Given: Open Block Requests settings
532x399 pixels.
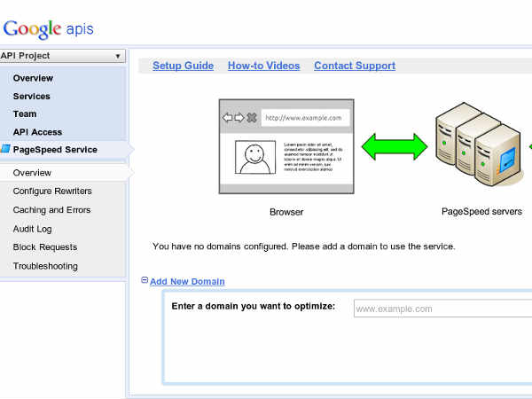Looking at the screenshot, I should (x=44, y=247).
